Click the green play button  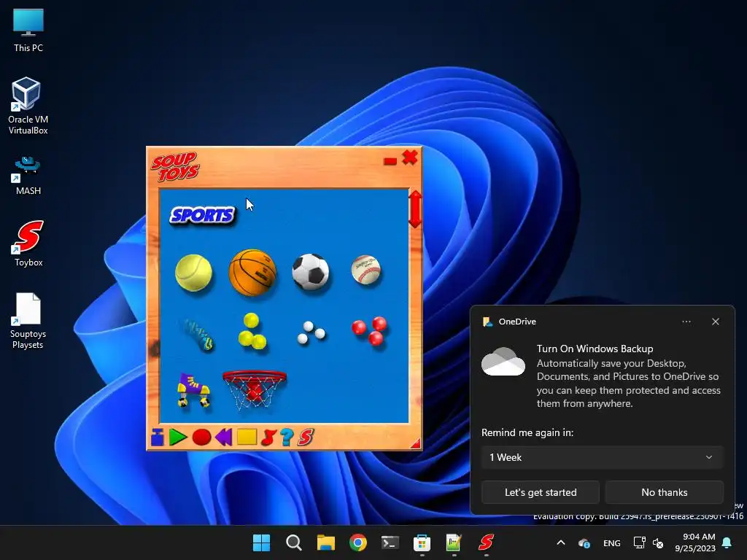tap(178, 437)
